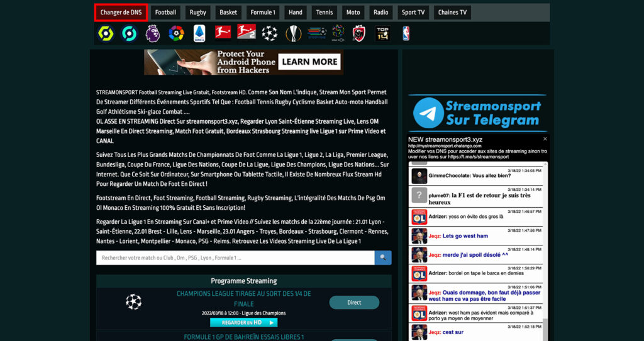Select the Premier League lion icon
This screenshot has height=341, width=644.
tap(152, 33)
